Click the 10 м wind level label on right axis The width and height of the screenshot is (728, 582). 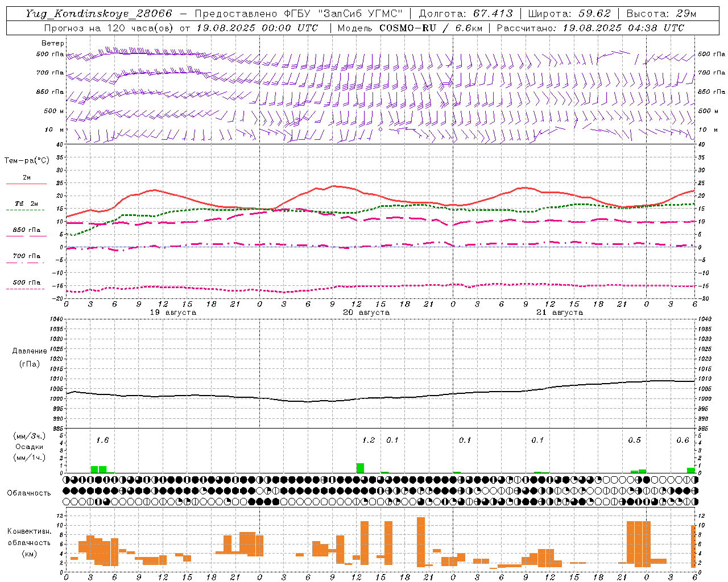point(708,130)
